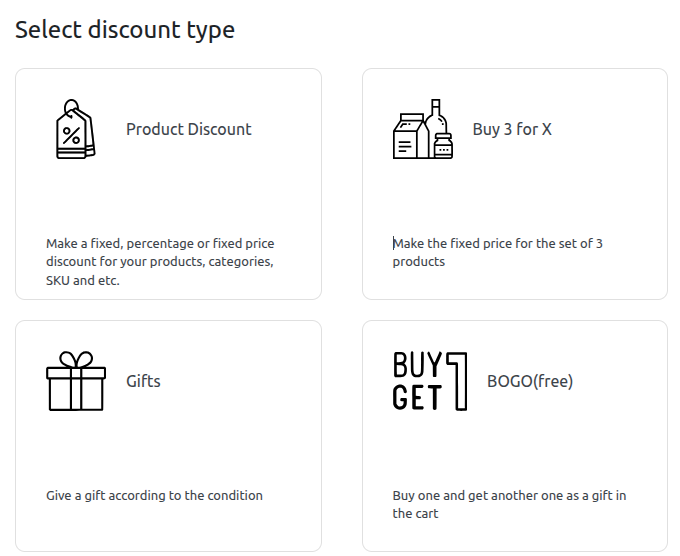Choose the Buy 3 for X title
680x556 pixels.
coord(512,129)
